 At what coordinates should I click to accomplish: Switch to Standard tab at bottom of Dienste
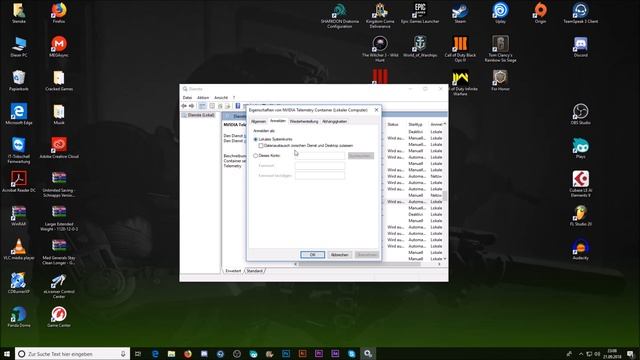(x=255, y=271)
